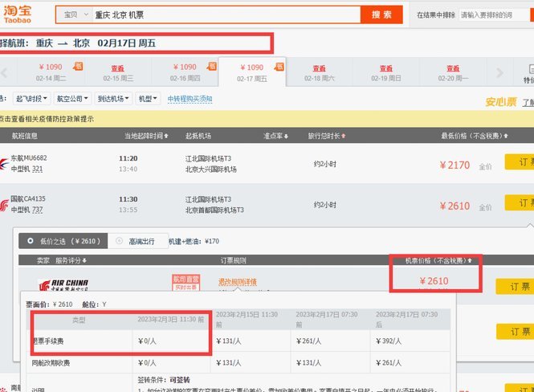Open the 宝贝 search category dropdown
The width and height of the screenshot is (534, 392).
click(75, 14)
